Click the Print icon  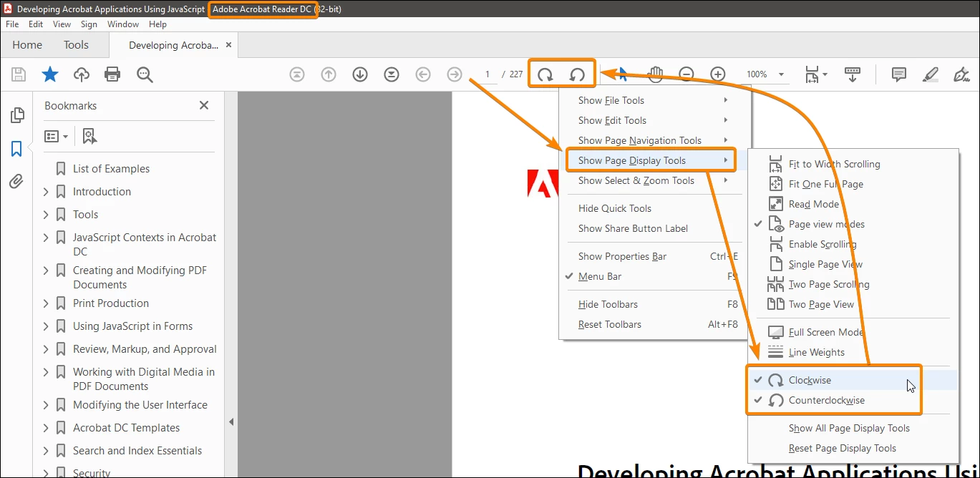pos(112,74)
